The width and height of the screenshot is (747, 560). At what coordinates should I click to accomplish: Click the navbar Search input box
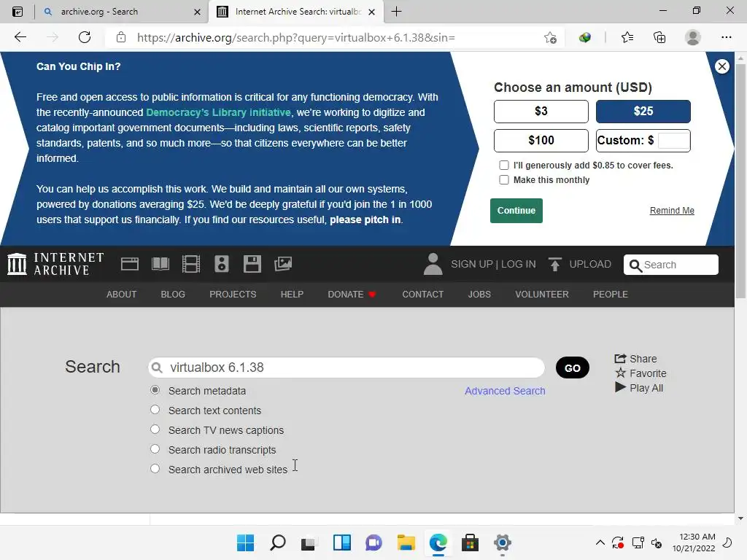[671, 265]
